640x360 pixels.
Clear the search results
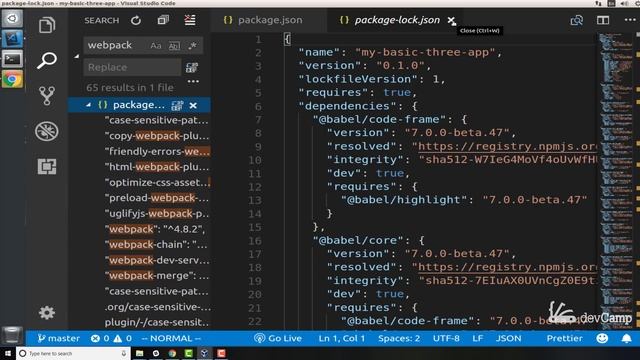(x=190, y=20)
